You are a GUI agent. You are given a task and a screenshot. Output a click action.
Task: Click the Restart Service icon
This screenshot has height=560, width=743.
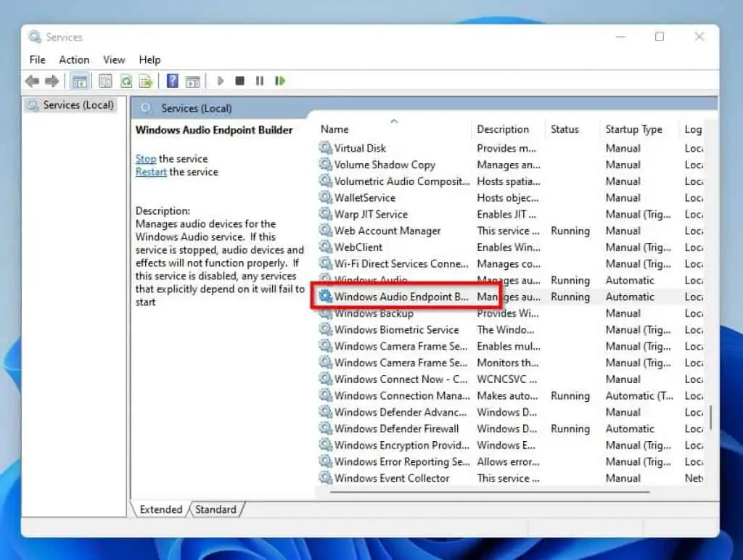click(280, 81)
